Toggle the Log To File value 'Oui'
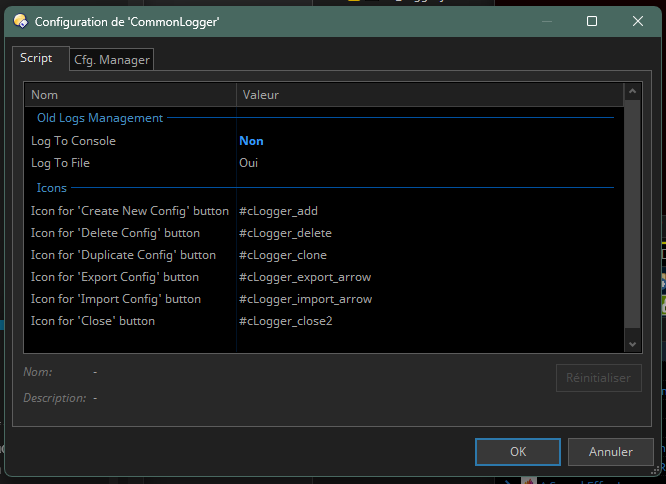 pos(249,163)
